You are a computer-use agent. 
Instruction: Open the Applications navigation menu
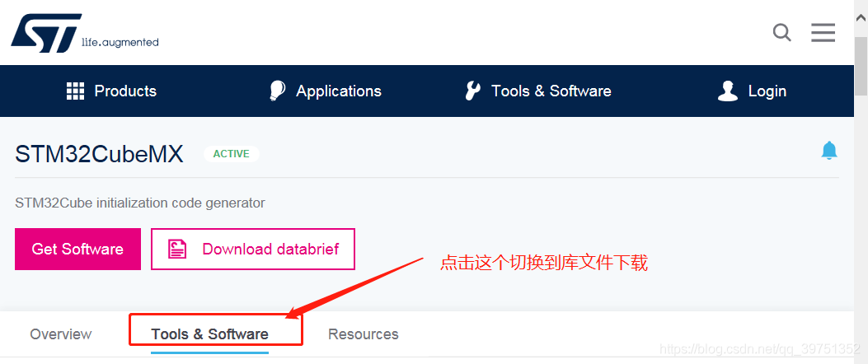pos(325,91)
